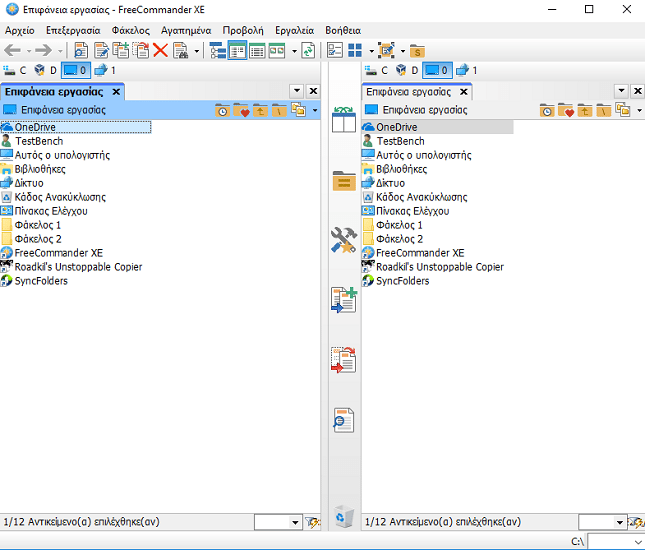This screenshot has height=550, width=645.
Task: Go up one folder in the left panel
Action: pyautogui.click(x=260, y=110)
